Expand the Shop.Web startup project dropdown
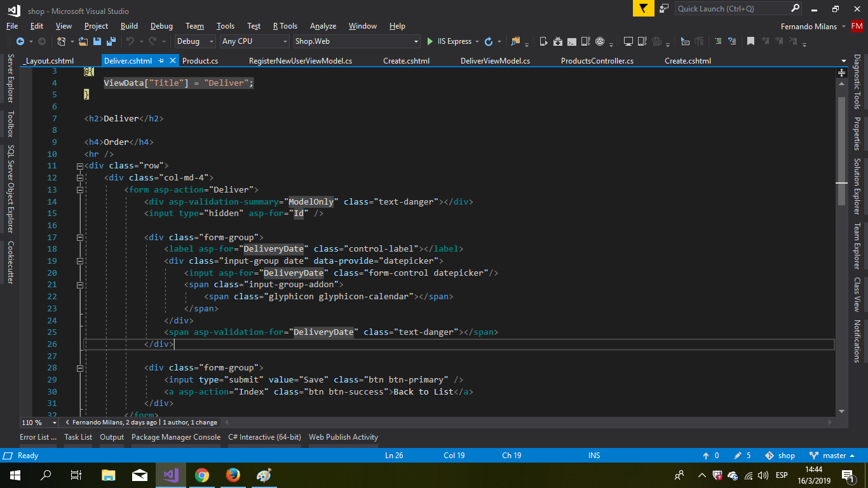This screenshot has height=488, width=868. [x=416, y=41]
